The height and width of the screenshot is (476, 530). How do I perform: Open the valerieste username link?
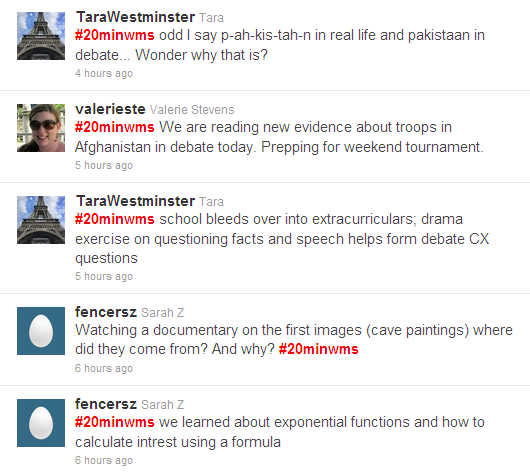110,109
